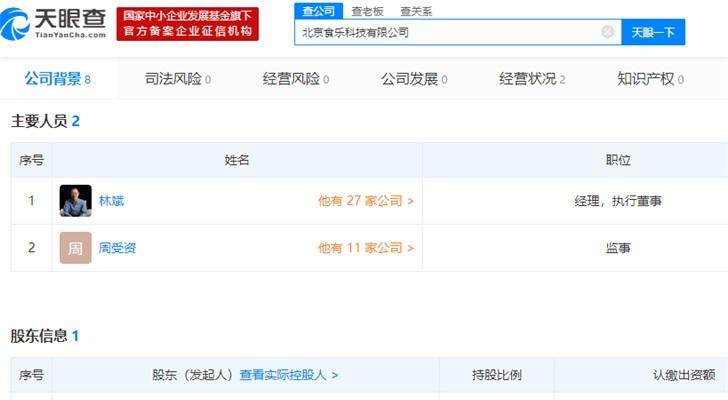Open the 司法风险 section tab
The height and width of the screenshot is (400, 728).
(178, 79)
